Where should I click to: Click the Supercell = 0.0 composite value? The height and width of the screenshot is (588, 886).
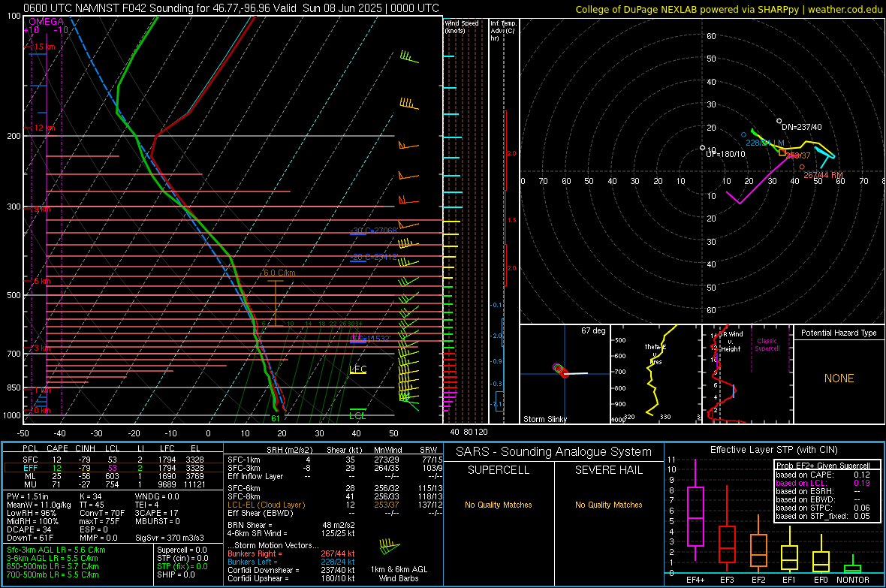click(182, 550)
